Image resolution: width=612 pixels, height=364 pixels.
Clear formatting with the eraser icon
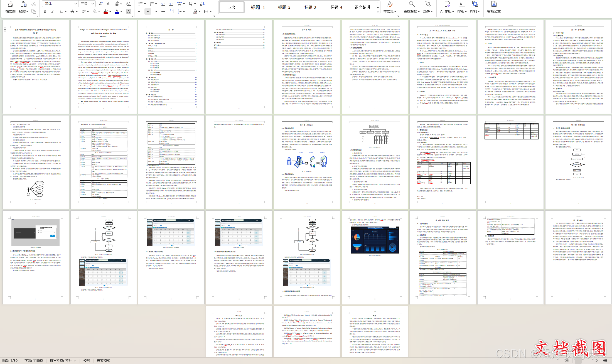pyautogui.click(x=128, y=4)
